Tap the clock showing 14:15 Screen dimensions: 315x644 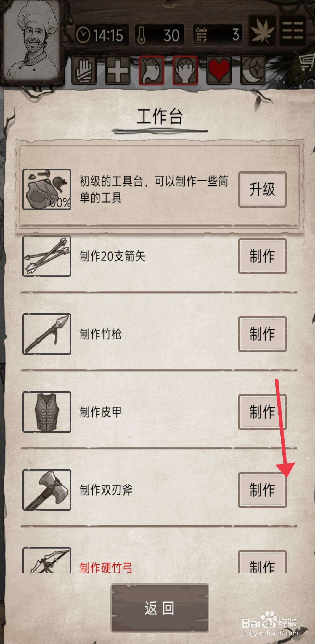pos(102,35)
